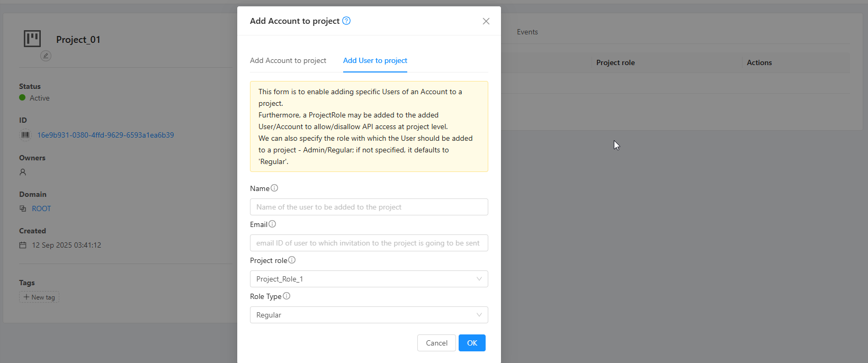Open the Project role dropdown
Screen dimensions: 868x363
[x=369, y=279]
